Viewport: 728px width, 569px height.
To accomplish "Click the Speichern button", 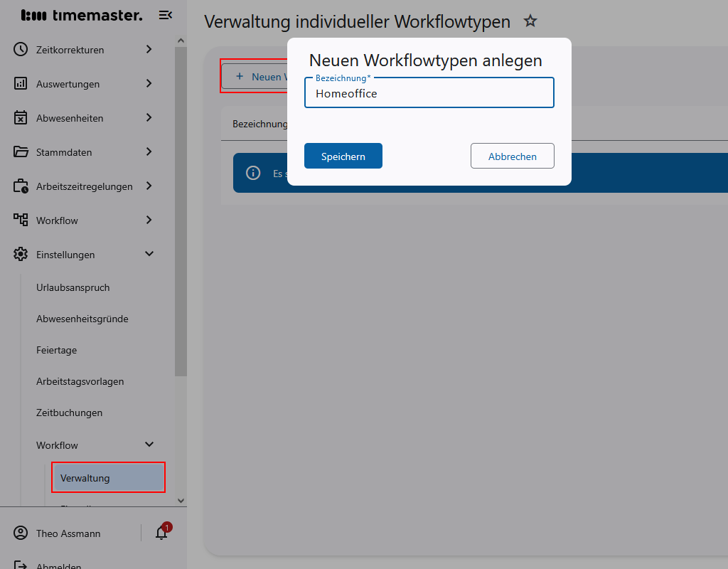I will click(343, 155).
